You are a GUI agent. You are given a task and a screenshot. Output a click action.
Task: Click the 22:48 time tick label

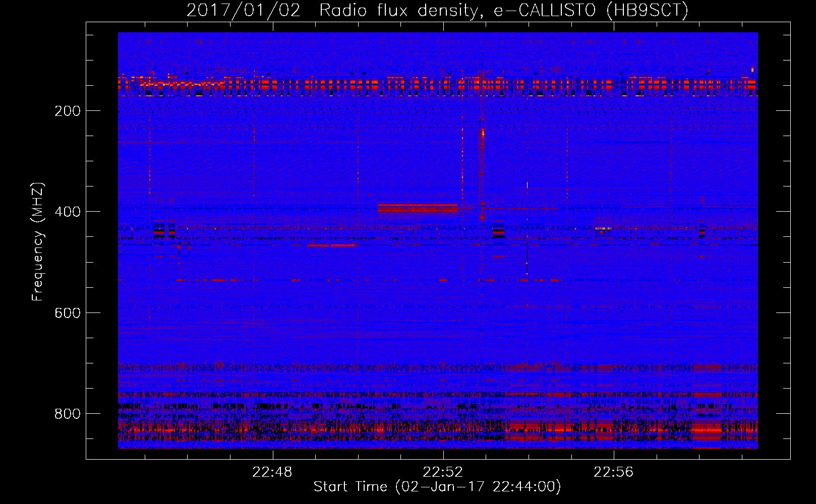(273, 472)
